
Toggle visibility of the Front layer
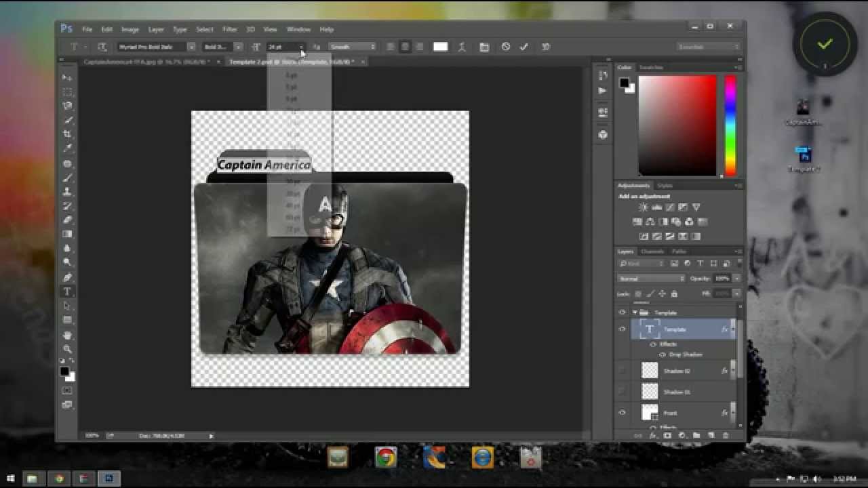[621, 413]
